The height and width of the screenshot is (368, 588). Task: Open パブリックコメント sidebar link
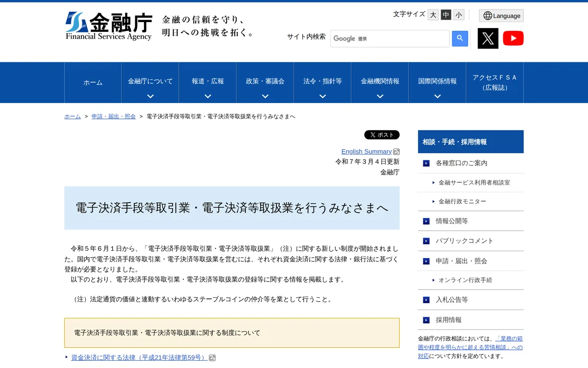[x=465, y=241]
